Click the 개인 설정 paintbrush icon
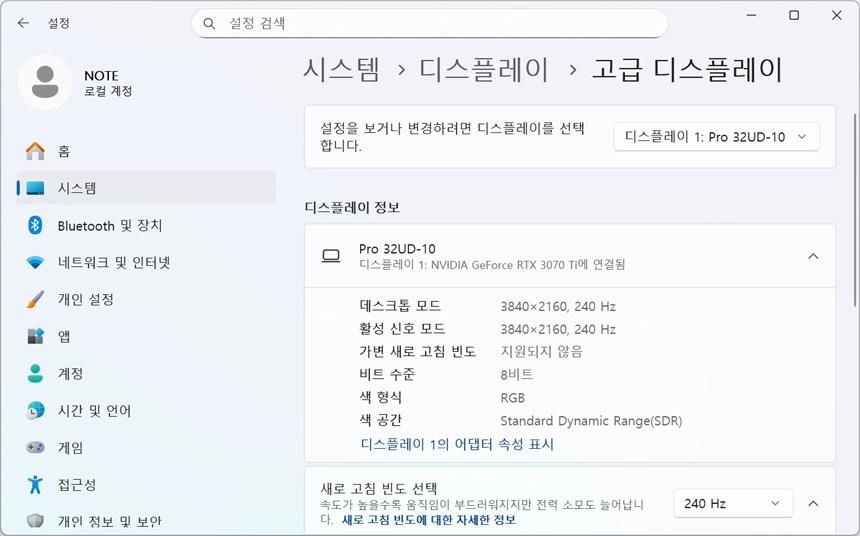This screenshot has width=860, height=536. click(35, 299)
